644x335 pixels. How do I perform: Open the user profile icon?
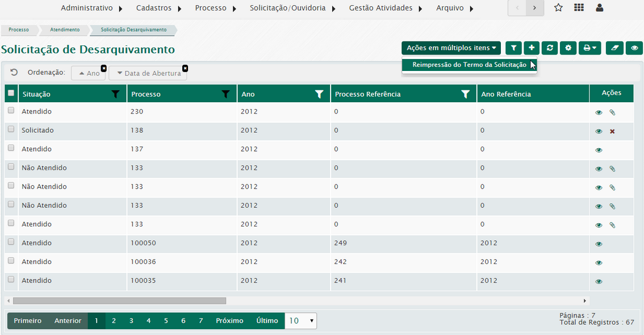pos(600,8)
